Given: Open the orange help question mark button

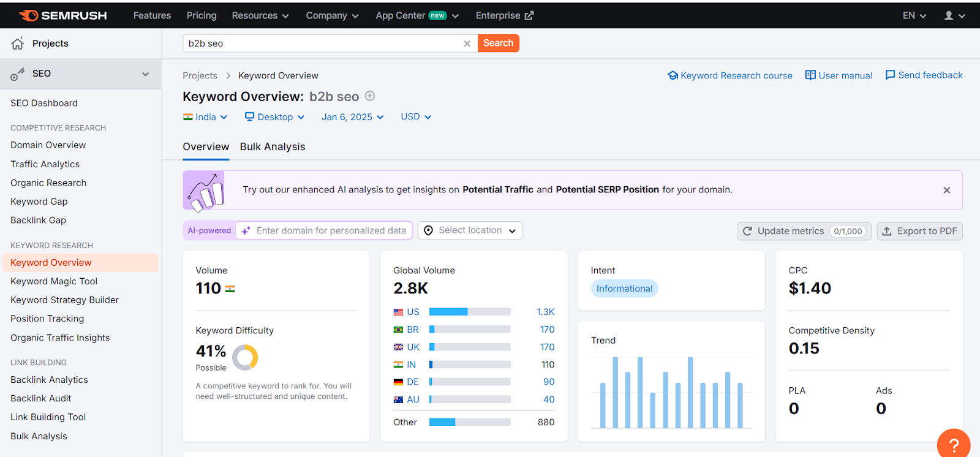Looking at the screenshot, I should tap(954, 444).
